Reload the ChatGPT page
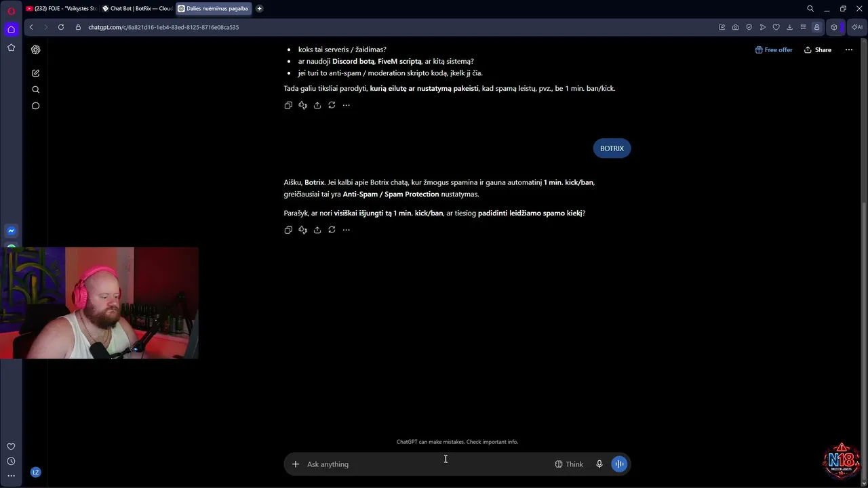Viewport: 868px width, 488px height. (61, 27)
